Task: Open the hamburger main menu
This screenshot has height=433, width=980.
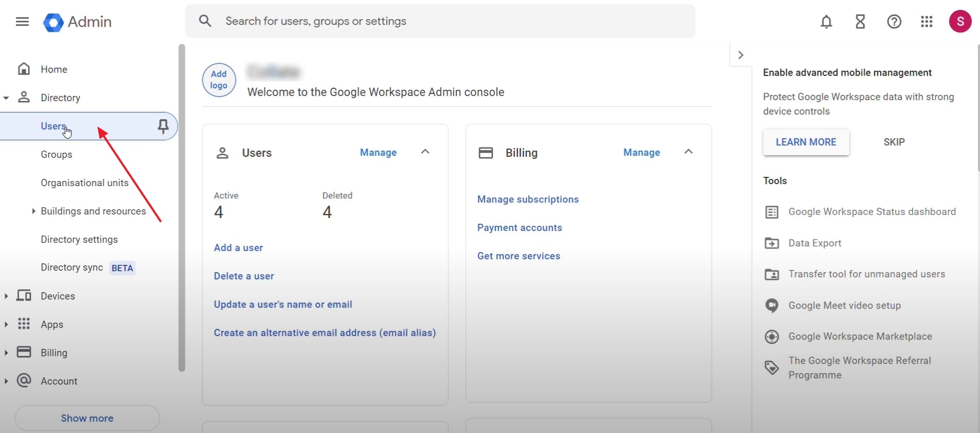Action: (x=22, y=22)
